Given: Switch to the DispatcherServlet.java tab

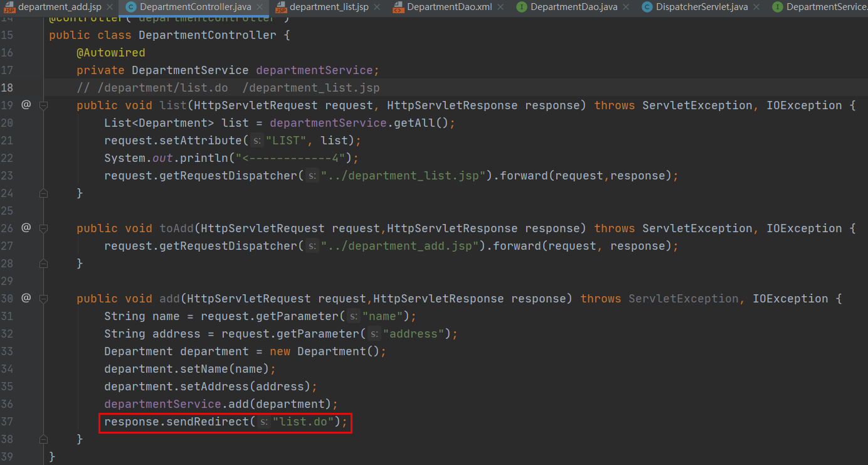Looking at the screenshot, I should tap(702, 8).
